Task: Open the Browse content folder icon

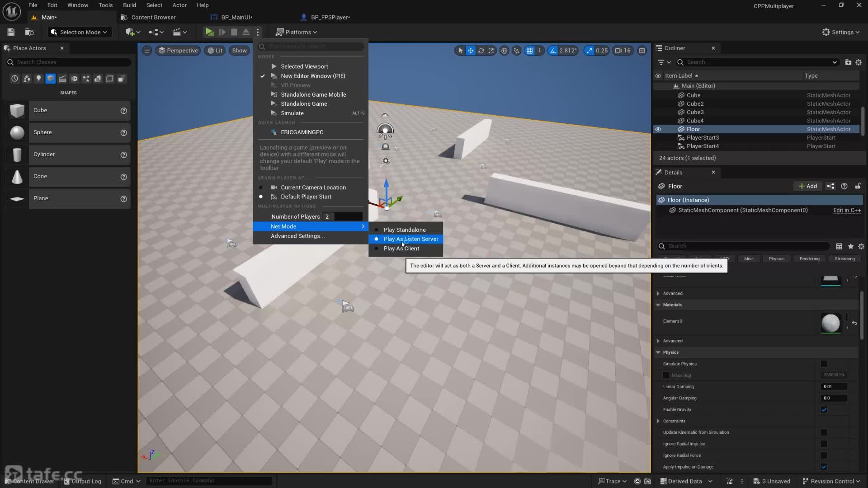Action: point(29,32)
